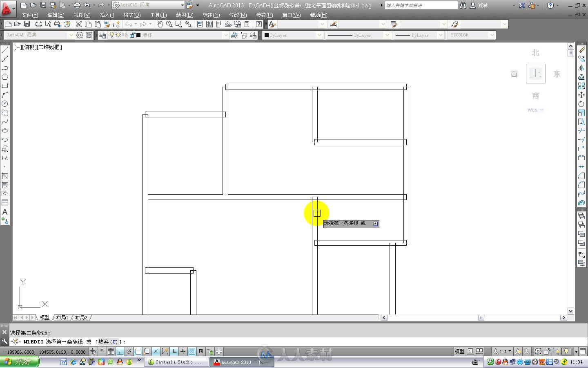The height and width of the screenshot is (368, 588).
Task: Select the Rectangle draw tool
Action: 5,86
